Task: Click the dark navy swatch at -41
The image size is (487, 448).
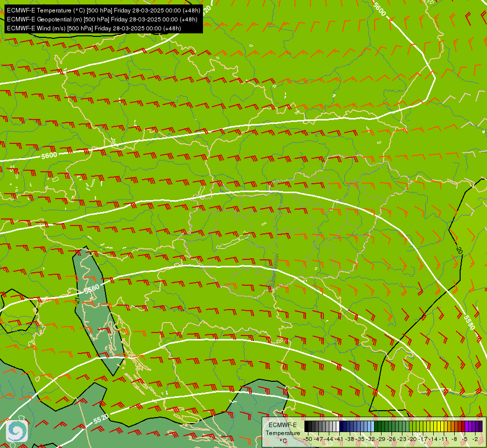Action: (x=341, y=426)
